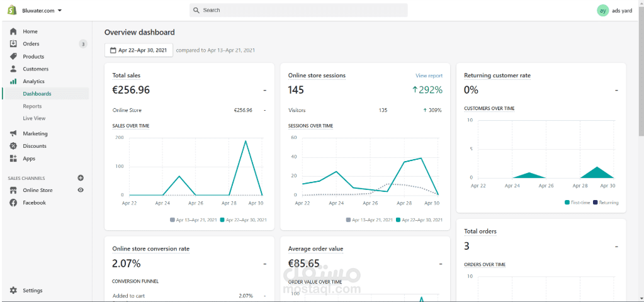Click teal legend swatch in sales chart
The height and width of the screenshot is (302, 644).
(x=222, y=220)
